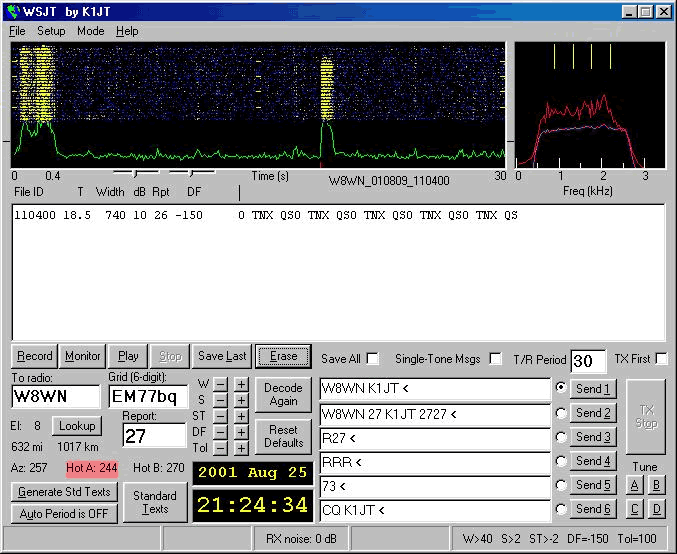Look up the W8WN callsign

click(x=77, y=426)
